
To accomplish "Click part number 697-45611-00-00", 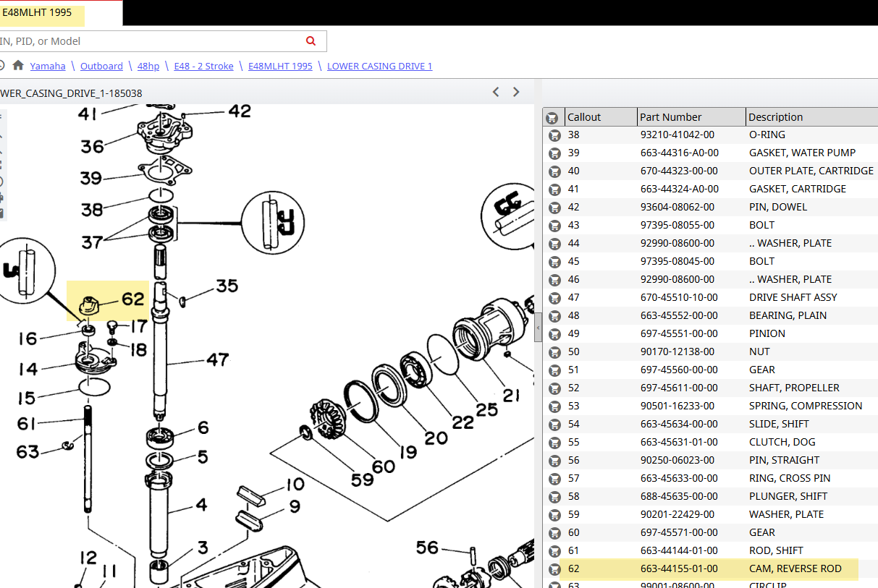I will point(679,388).
